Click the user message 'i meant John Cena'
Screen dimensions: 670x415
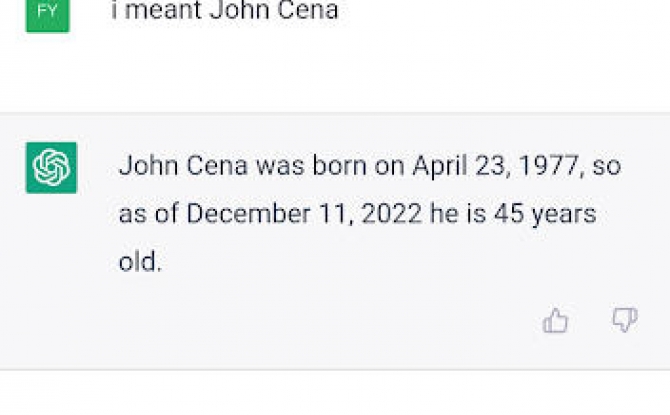tap(225, 10)
